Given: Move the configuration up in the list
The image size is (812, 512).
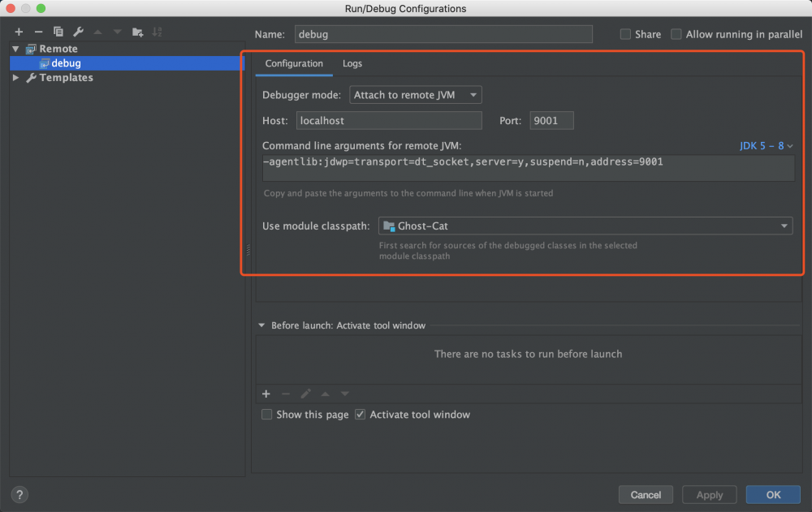Looking at the screenshot, I should pyautogui.click(x=98, y=32).
